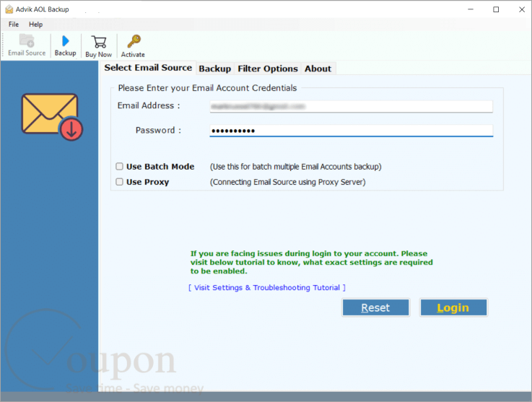
Task: Open the File menu
Action: [x=14, y=25]
